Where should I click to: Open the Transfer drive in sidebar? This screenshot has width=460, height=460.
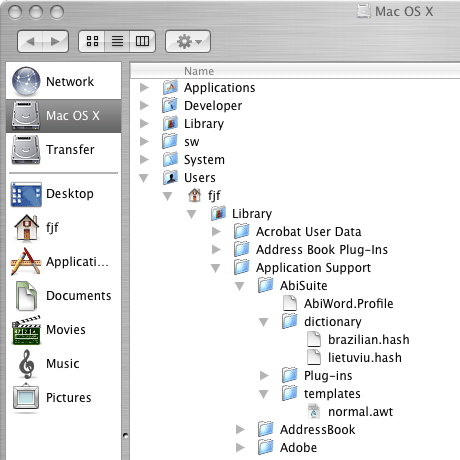(x=63, y=150)
